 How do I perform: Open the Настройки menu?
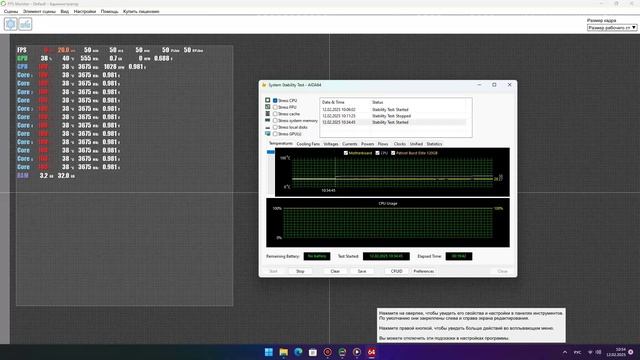[84, 11]
